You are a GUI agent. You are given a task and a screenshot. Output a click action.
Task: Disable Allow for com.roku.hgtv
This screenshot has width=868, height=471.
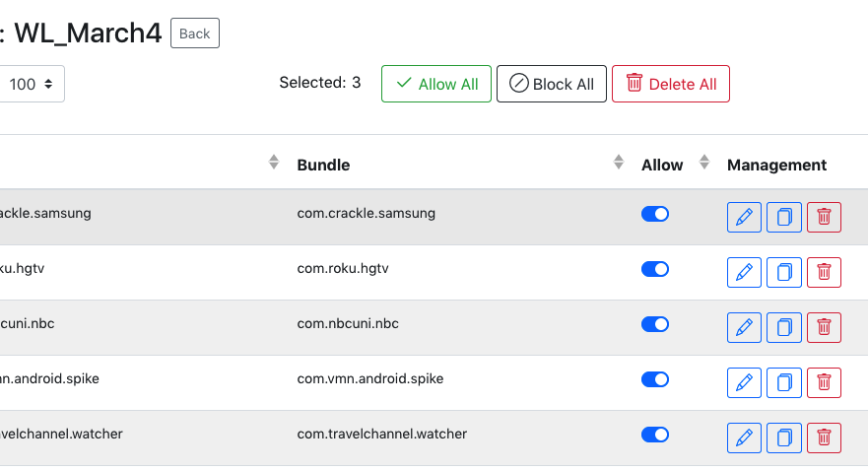click(x=655, y=269)
